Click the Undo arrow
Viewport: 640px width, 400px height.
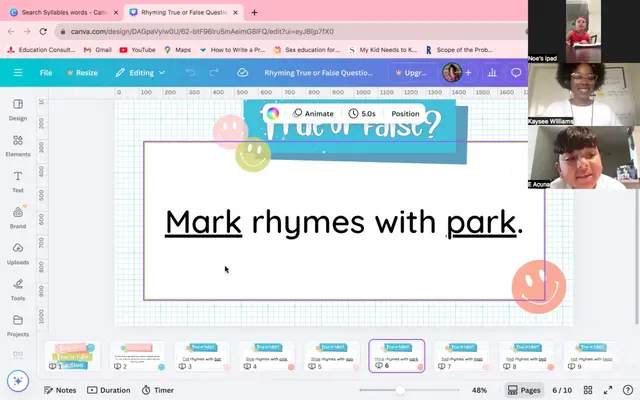[x=191, y=73]
